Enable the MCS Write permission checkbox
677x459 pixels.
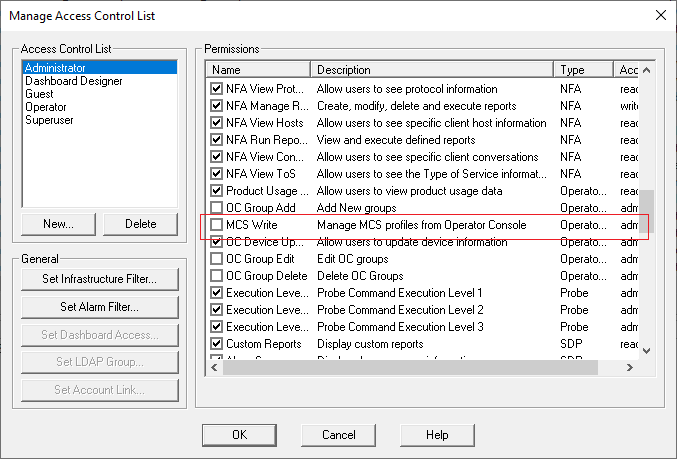(x=217, y=225)
